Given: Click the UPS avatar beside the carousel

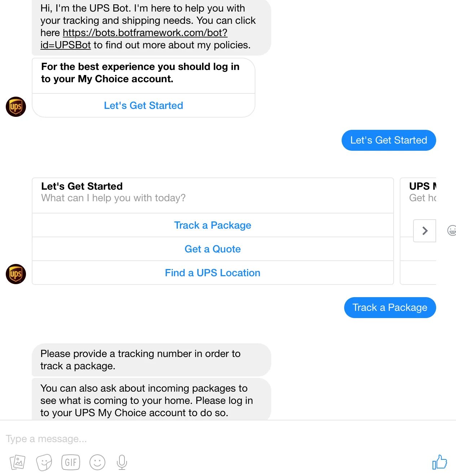Looking at the screenshot, I should click(x=16, y=274).
